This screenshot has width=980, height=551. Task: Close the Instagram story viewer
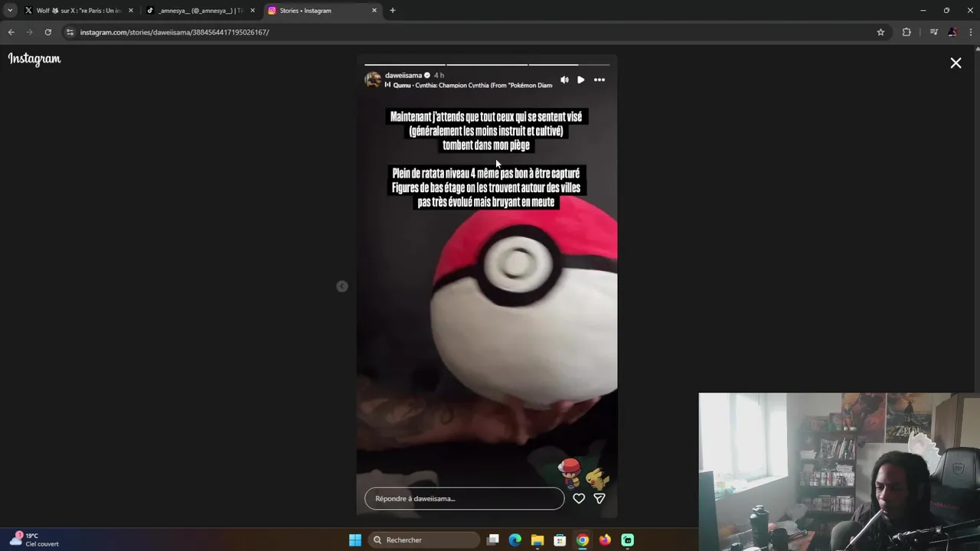tap(955, 64)
